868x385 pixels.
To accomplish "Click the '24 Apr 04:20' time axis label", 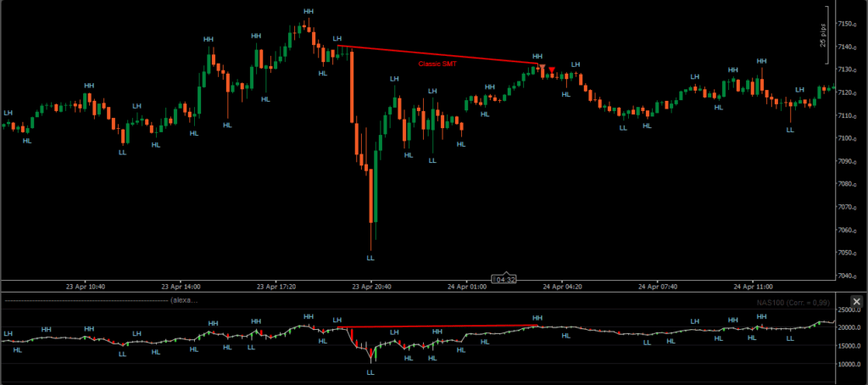I will [561, 287].
